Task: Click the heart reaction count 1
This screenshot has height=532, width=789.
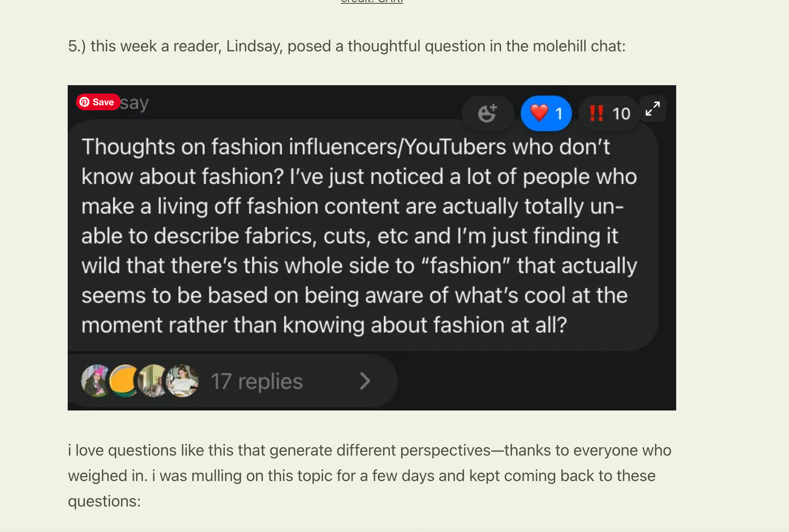Action: (559, 114)
